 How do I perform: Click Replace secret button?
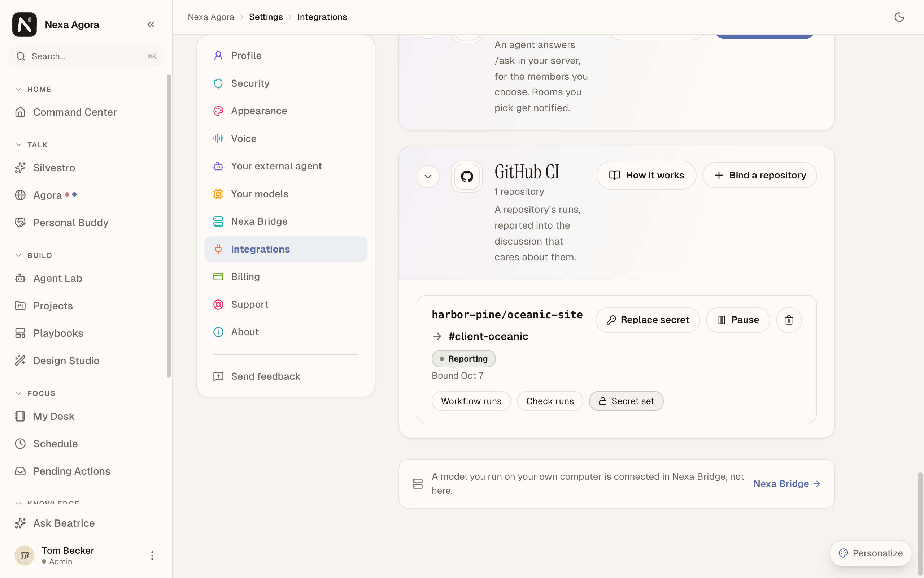pos(648,320)
